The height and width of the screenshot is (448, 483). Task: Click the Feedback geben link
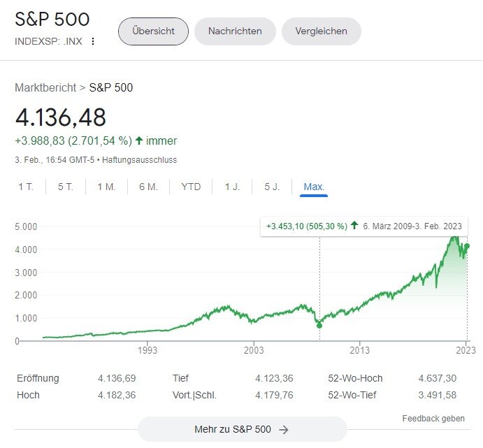click(x=433, y=418)
